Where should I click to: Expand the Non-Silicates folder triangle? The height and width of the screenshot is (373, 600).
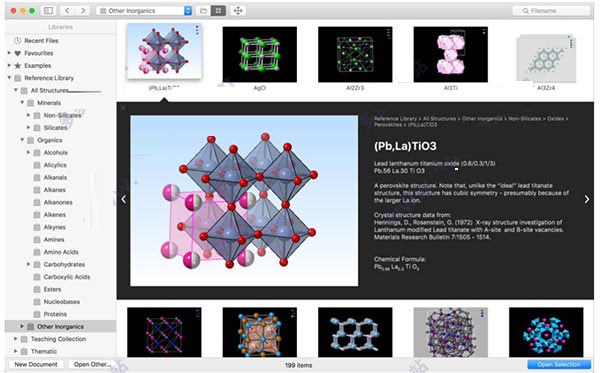[28, 115]
